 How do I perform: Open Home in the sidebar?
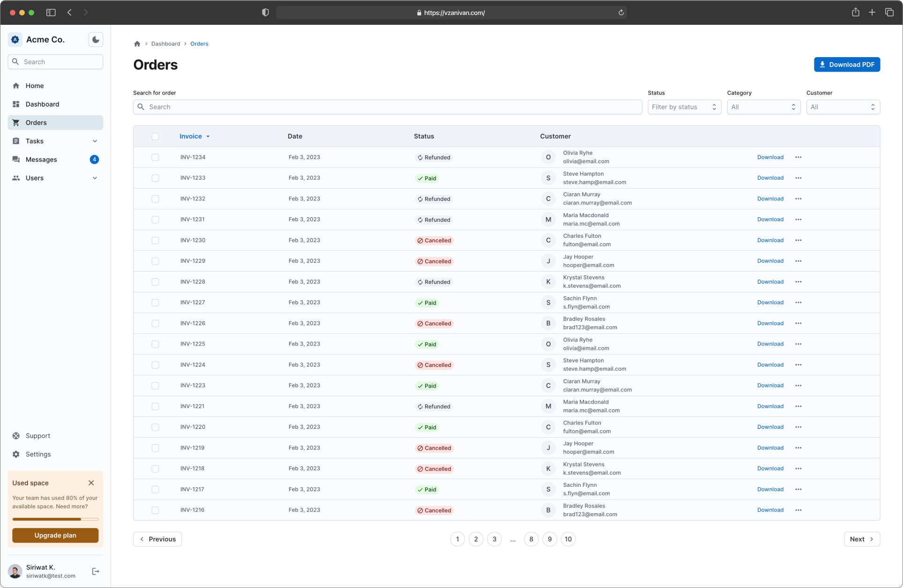[x=55, y=86]
